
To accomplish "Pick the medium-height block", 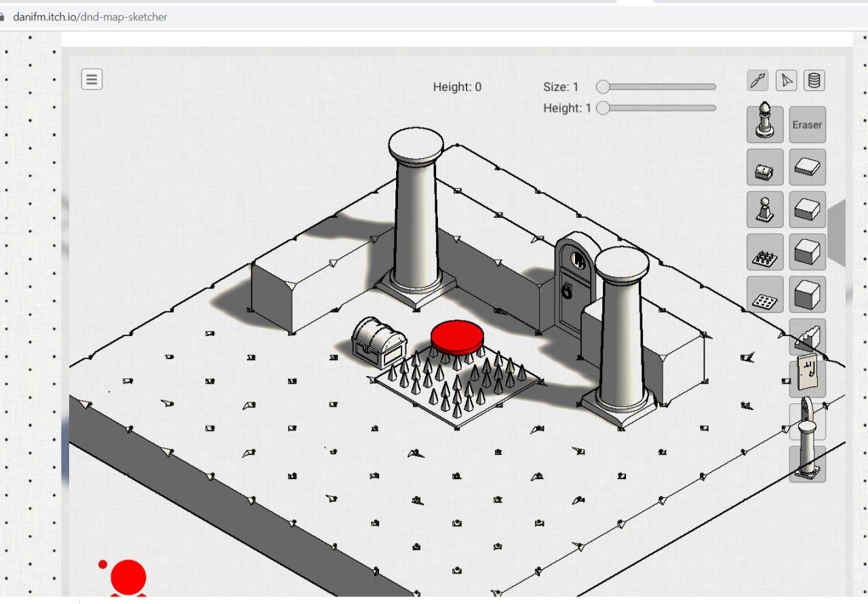I will 807,252.
